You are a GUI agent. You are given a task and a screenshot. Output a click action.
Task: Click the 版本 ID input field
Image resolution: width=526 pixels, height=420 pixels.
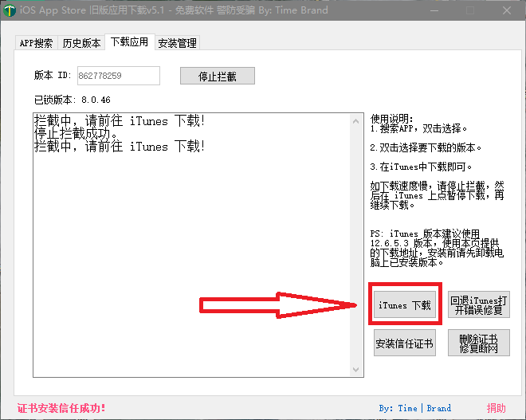tap(118, 76)
